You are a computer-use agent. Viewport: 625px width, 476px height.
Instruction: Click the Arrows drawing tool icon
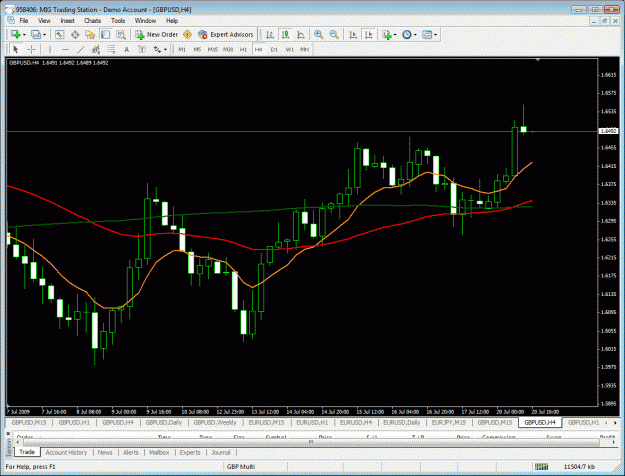[157, 49]
